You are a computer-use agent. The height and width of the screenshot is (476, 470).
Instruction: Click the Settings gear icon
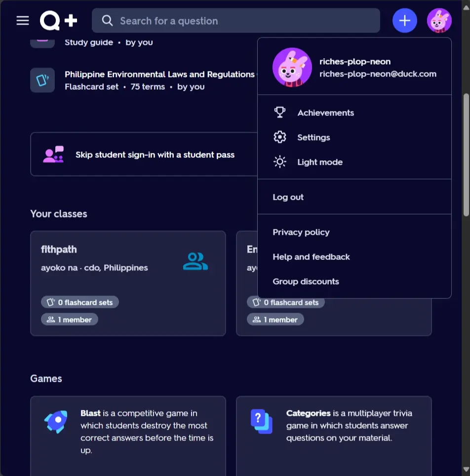click(x=279, y=137)
